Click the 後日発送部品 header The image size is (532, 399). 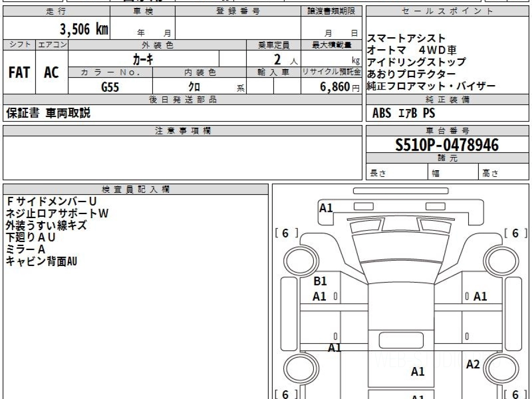coord(183,100)
